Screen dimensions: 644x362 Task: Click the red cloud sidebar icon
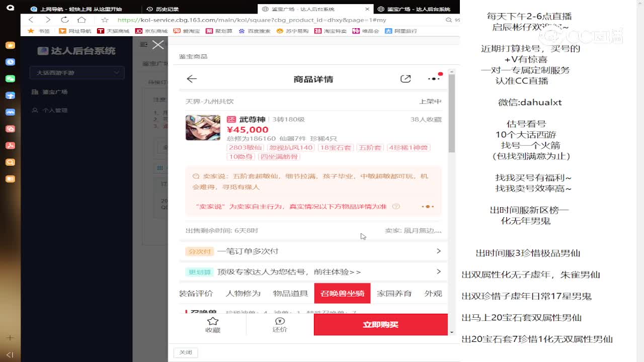pyautogui.click(x=10, y=129)
